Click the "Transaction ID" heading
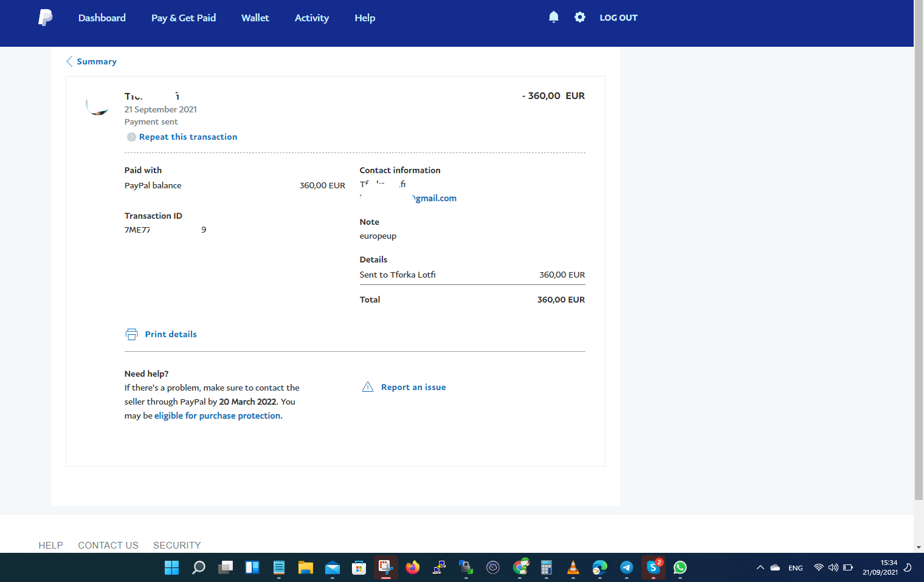This screenshot has height=582, width=924. 153,216
